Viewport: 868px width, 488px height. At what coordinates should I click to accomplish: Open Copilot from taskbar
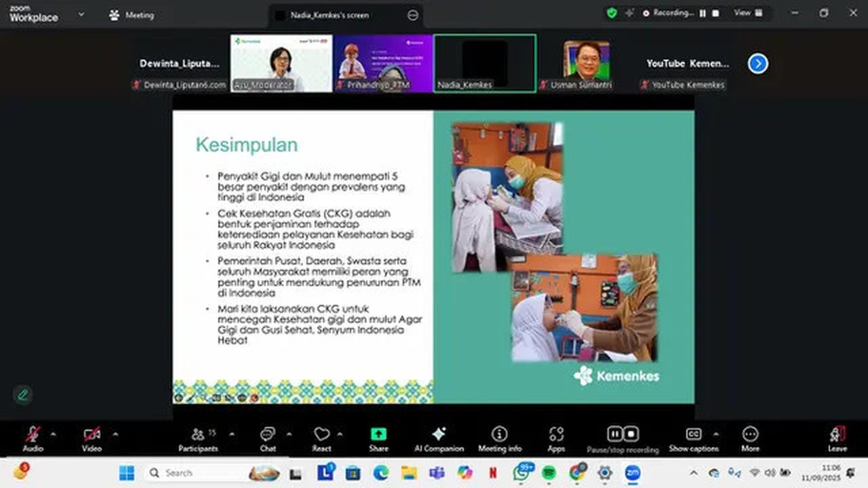(465, 472)
